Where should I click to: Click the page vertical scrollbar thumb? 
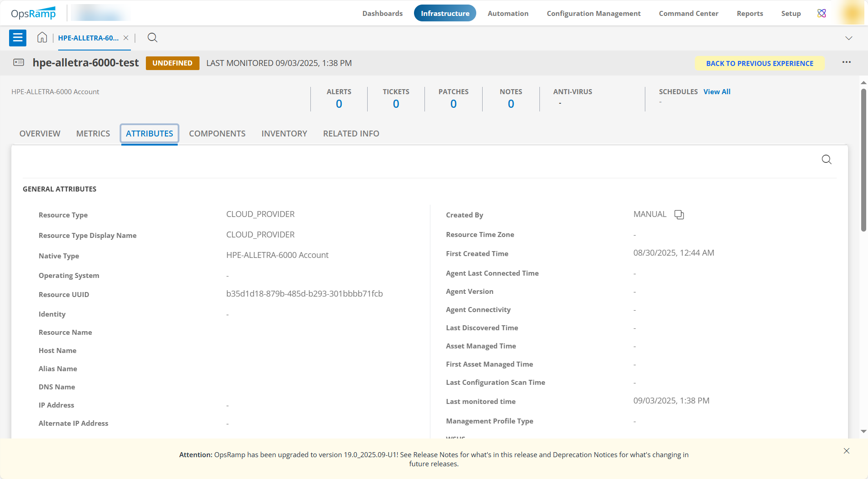point(863,160)
